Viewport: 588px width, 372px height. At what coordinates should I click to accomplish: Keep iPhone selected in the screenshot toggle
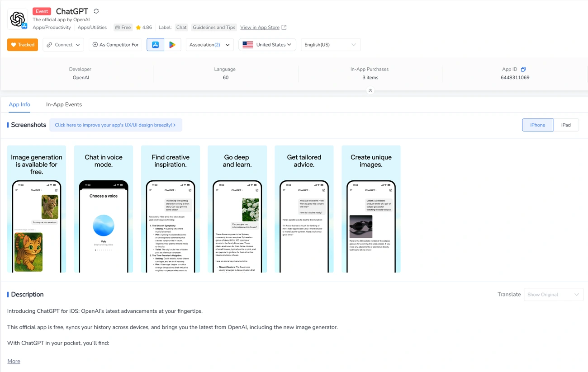pos(537,125)
